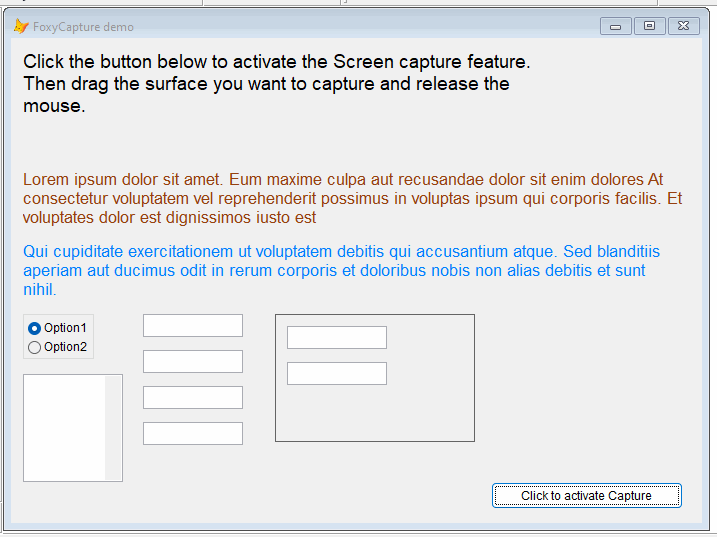Select the Option1 radio button
Screen dimensions: 717x537
coord(35,328)
